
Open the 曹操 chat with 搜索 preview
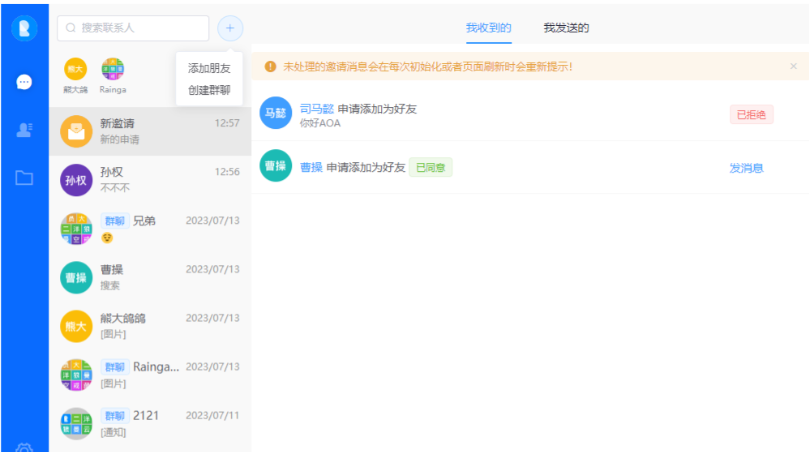click(150, 278)
